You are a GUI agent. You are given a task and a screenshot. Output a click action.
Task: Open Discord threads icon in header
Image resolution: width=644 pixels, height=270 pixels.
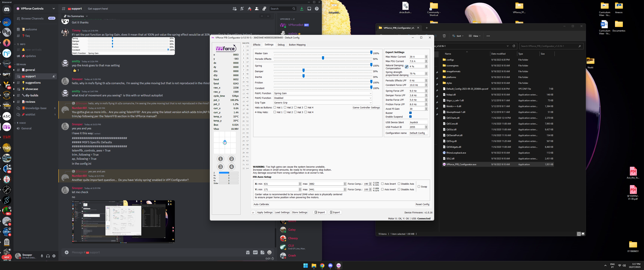pyautogui.click(x=235, y=9)
